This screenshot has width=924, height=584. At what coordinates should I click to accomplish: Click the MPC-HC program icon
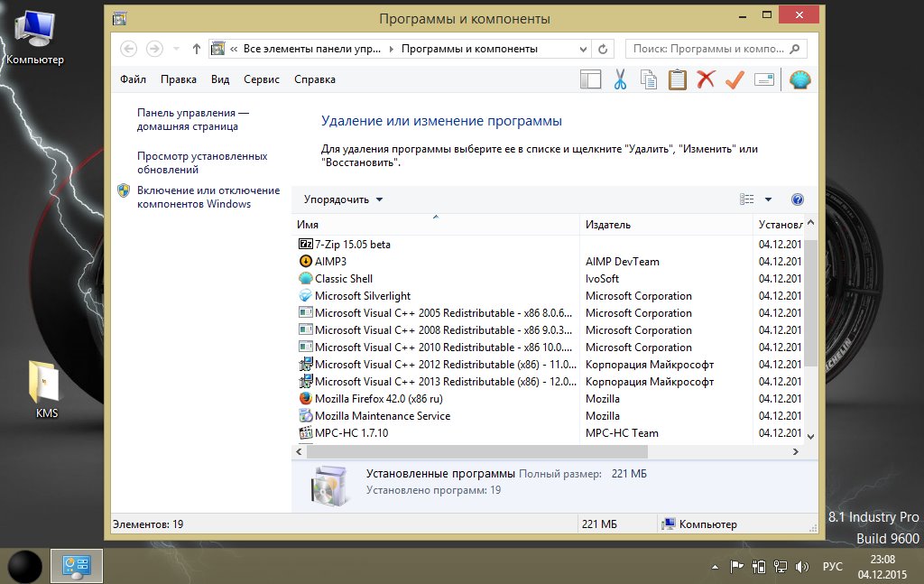click(x=305, y=432)
